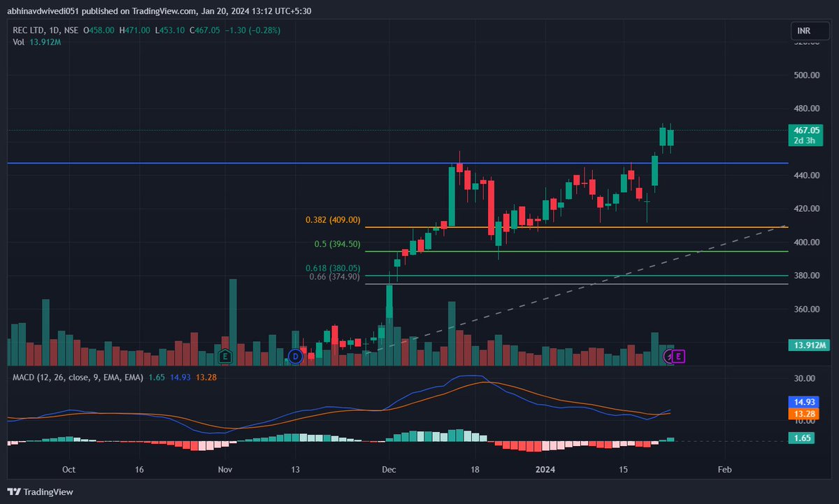Click the 30.00 MACD axis label
This screenshot has height=504, width=839.
coord(804,378)
